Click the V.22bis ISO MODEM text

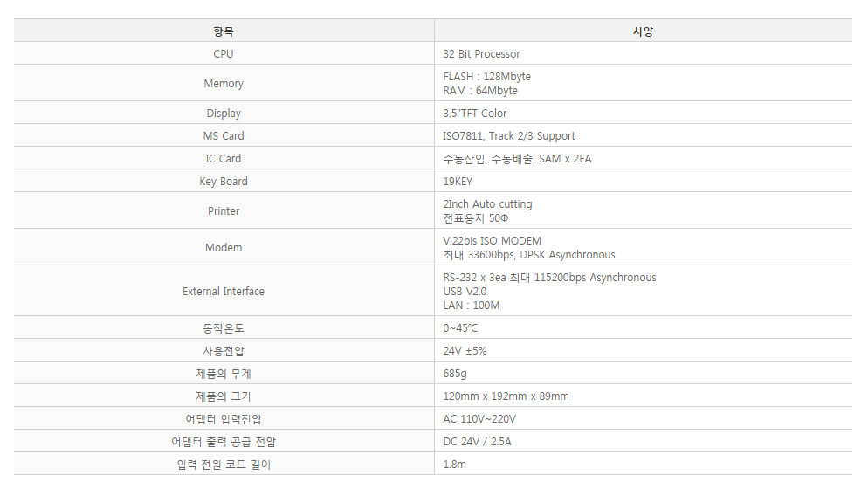pos(493,240)
